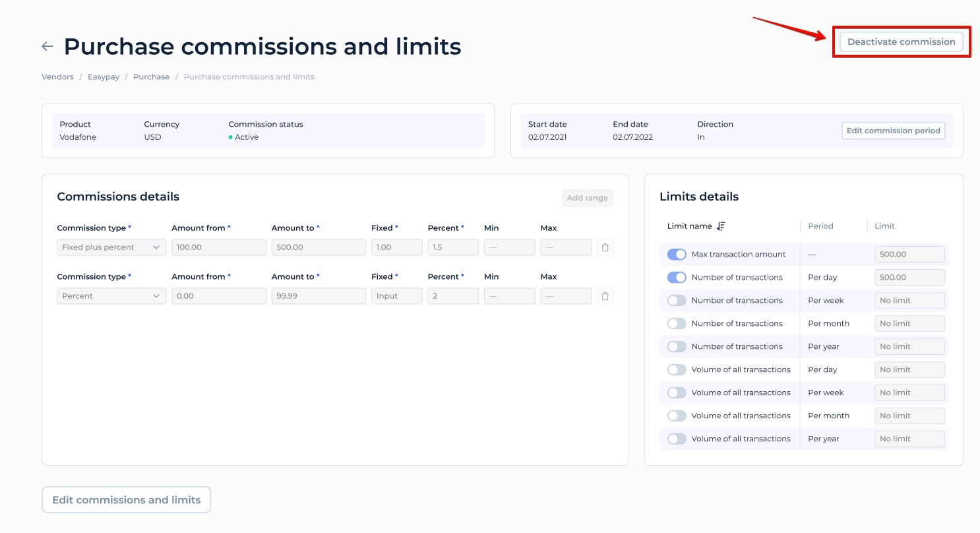
Task: Enable Volume of all transactions per day limit
Action: [677, 369]
